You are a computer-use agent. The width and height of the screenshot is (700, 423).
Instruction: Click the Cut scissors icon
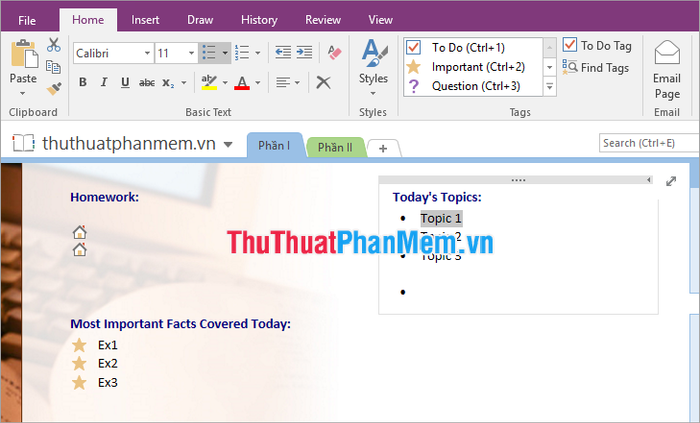(x=54, y=45)
